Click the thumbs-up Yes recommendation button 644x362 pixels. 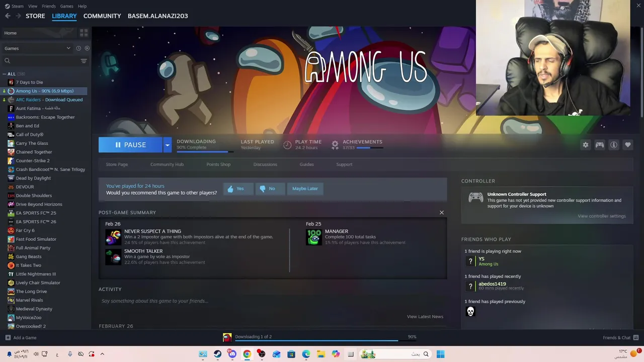(238, 189)
